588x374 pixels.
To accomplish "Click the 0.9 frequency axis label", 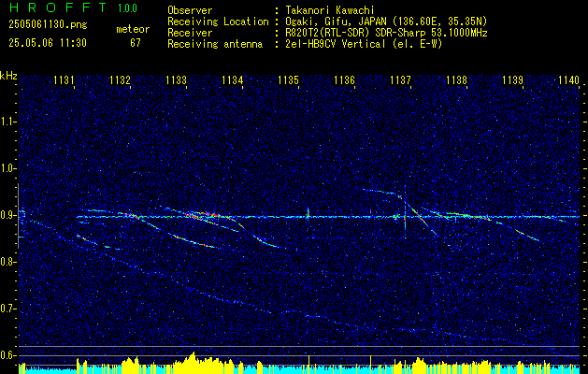I will tap(7, 215).
